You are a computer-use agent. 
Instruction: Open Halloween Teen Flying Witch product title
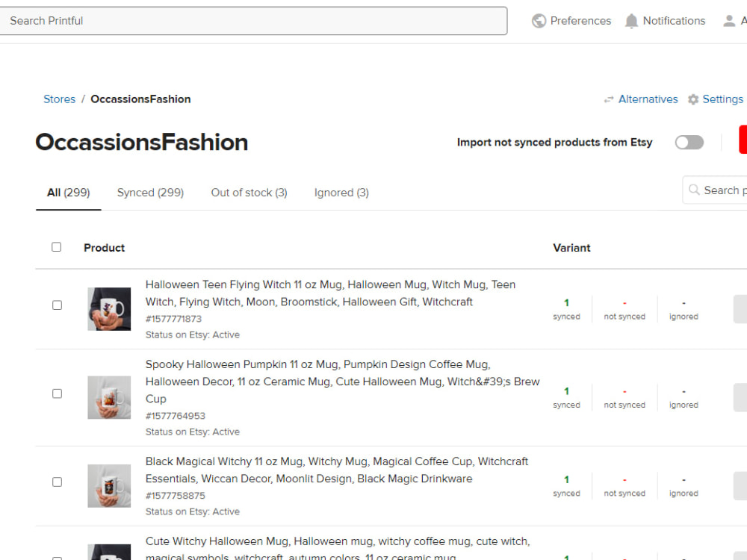click(x=330, y=293)
